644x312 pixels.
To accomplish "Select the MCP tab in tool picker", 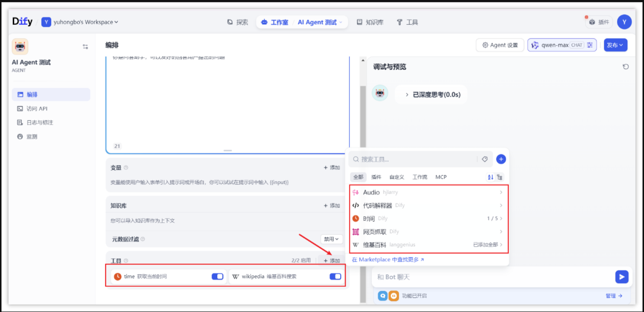I will (441, 177).
